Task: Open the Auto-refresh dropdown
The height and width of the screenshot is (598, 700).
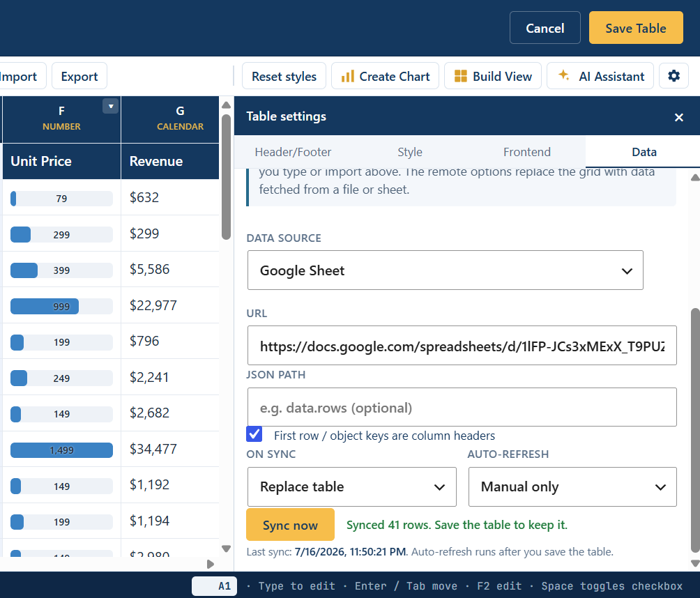Action: pyautogui.click(x=572, y=487)
